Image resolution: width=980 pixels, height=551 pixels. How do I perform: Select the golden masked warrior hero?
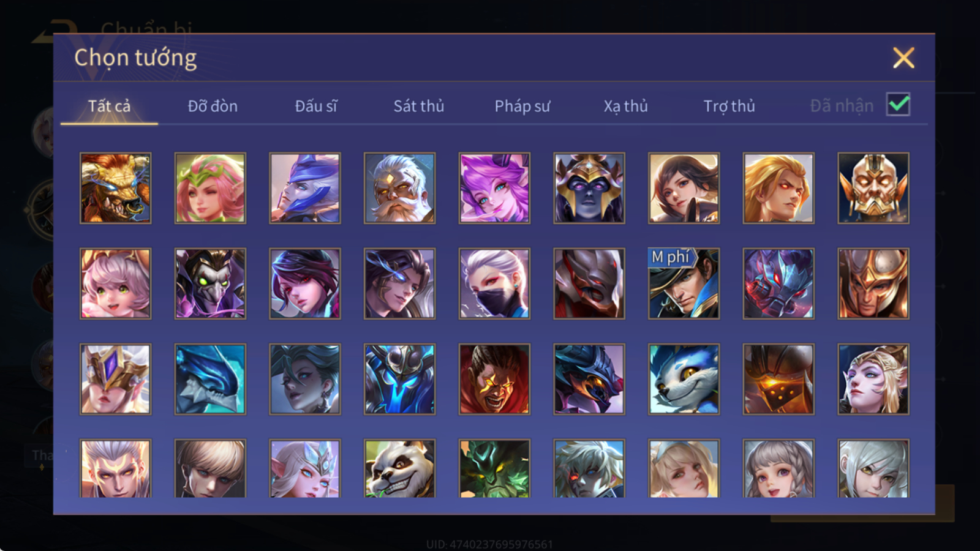873,188
